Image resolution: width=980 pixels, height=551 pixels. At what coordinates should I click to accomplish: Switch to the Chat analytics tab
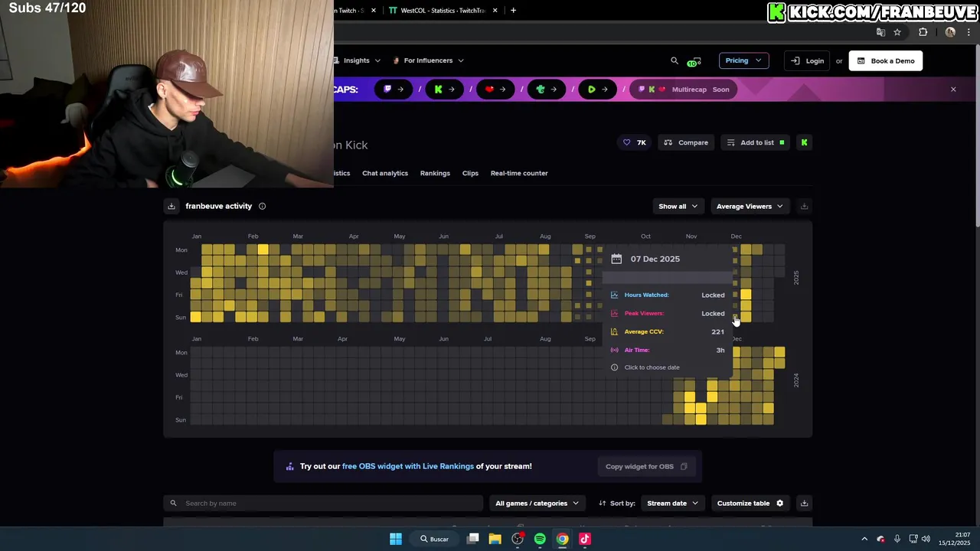coord(385,173)
